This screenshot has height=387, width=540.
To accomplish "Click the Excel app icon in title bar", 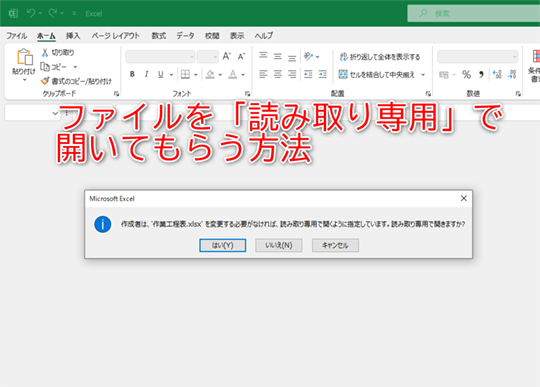I will click(13, 13).
